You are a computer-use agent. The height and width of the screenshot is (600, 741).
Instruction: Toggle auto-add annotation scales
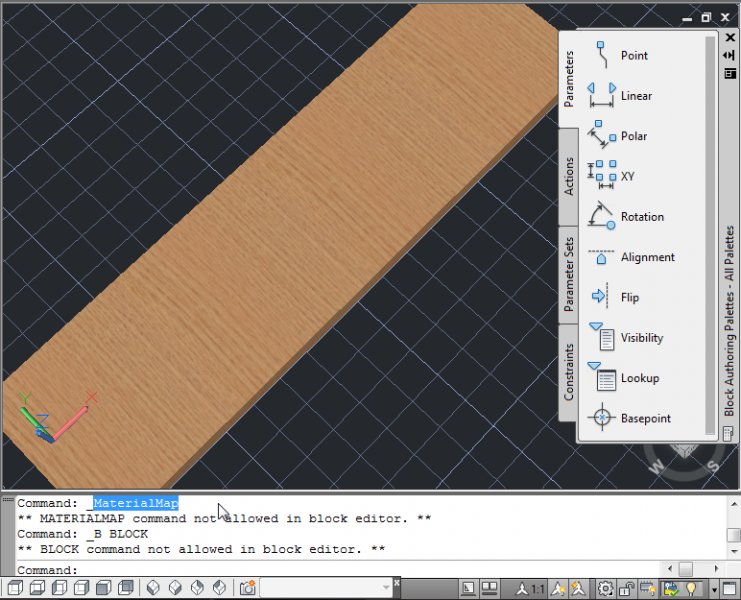pyautogui.click(x=578, y=588)
